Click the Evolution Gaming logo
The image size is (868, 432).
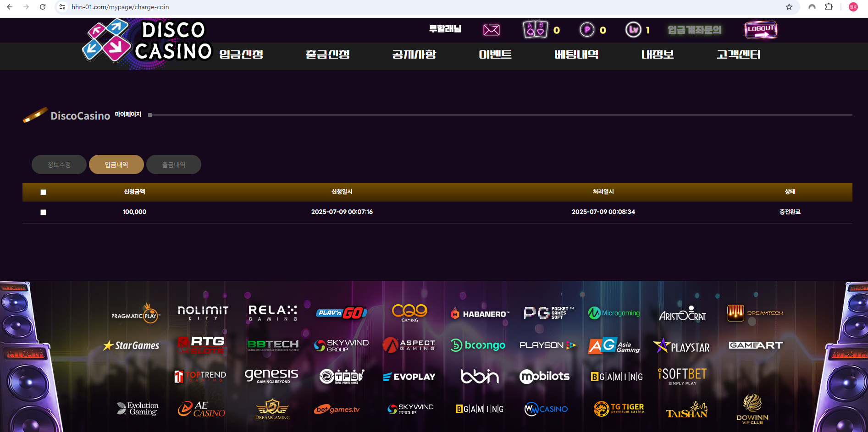click(137, 408)
